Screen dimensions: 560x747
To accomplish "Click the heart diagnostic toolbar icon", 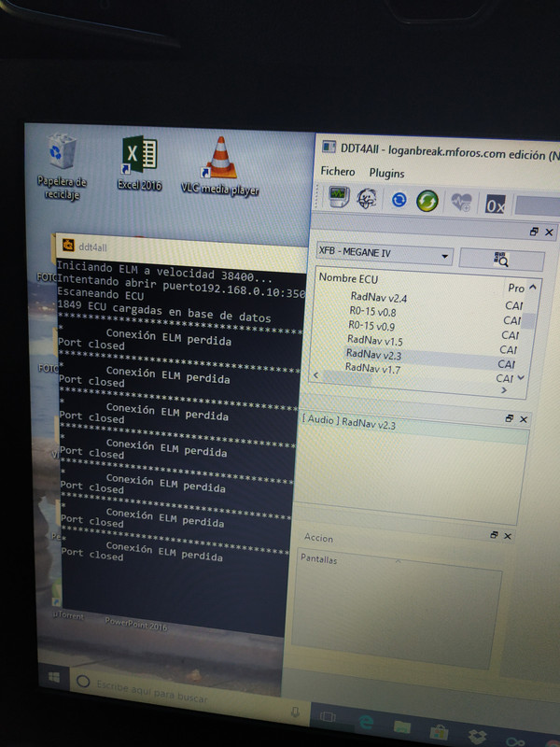I will pos(461,202).
